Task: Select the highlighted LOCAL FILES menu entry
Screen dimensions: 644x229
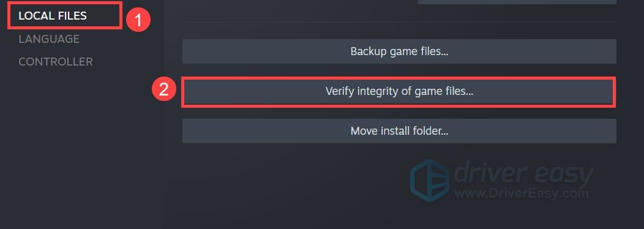Action: 53,16
